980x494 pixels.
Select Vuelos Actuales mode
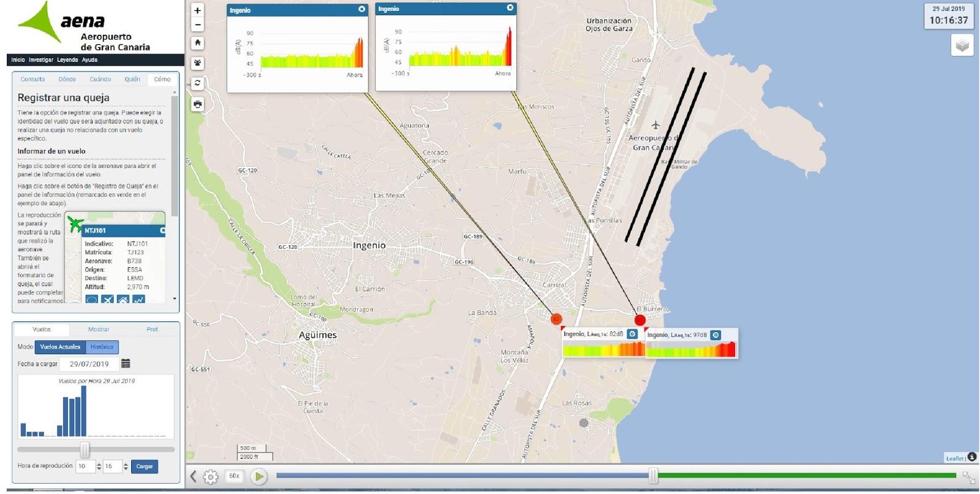coord(60,347)
